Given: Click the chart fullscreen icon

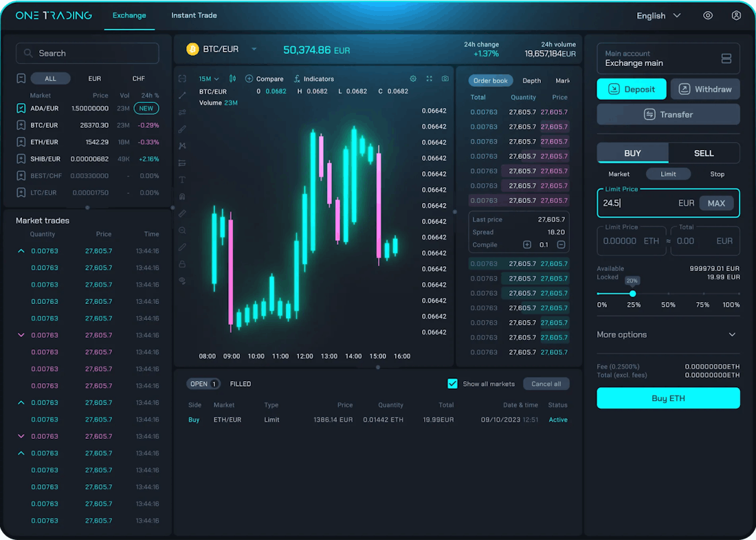Looking at the screenshot, I should 430,79.
